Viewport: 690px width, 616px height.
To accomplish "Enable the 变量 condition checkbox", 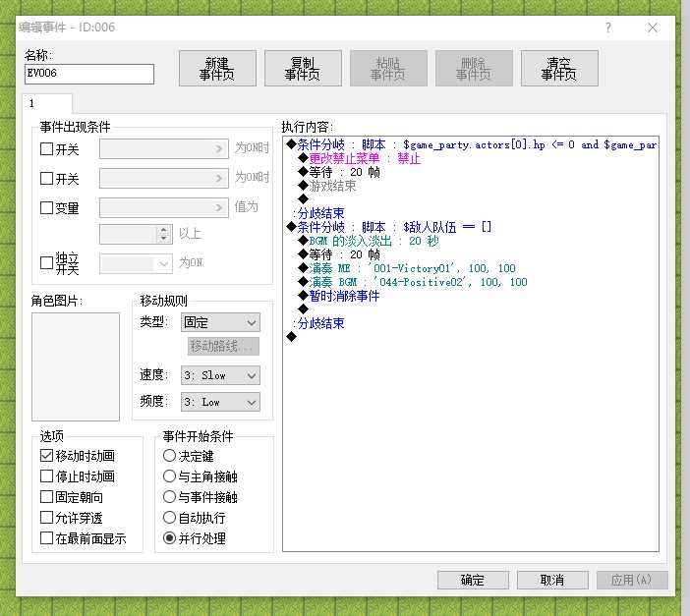I will [46, 207].
